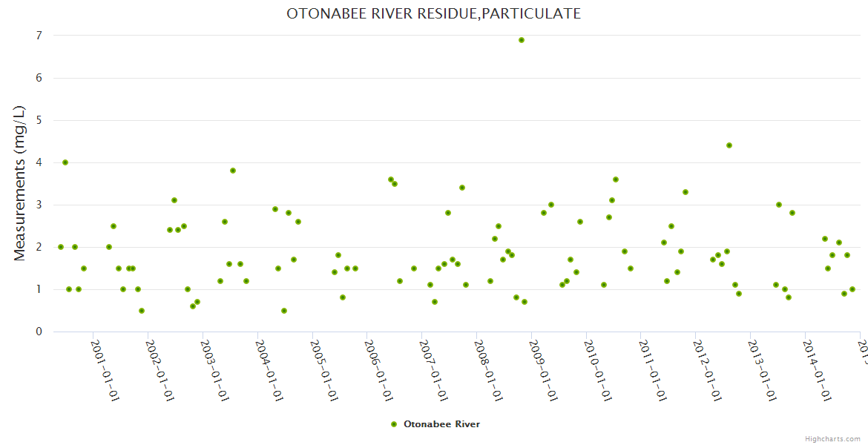Click the 3.1 mg/L point in 2002

pos(174,200)
